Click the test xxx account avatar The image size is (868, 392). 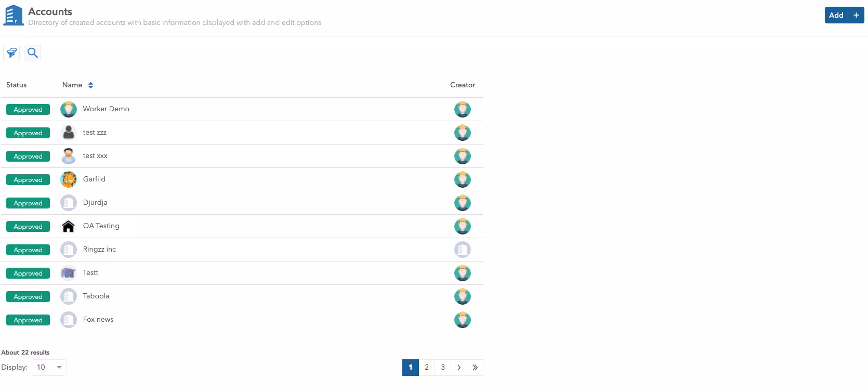(x=68, y=156)
